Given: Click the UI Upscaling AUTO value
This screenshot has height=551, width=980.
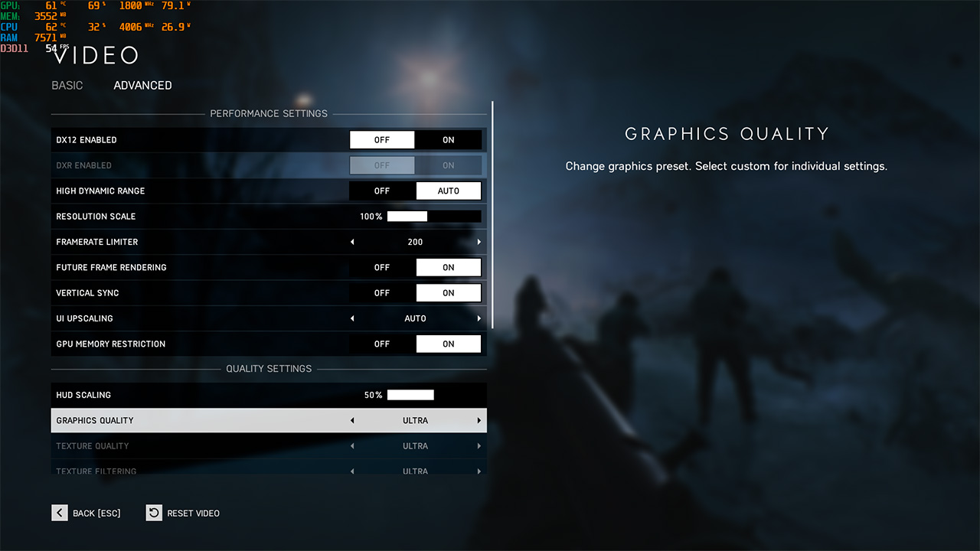Looking at the screenshot, I should [415, 318].
